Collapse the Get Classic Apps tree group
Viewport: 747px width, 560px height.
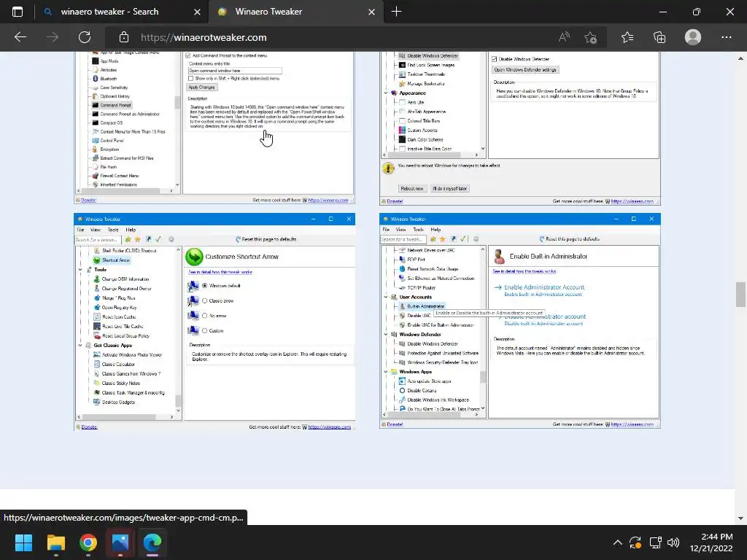[x=80, y=345]
